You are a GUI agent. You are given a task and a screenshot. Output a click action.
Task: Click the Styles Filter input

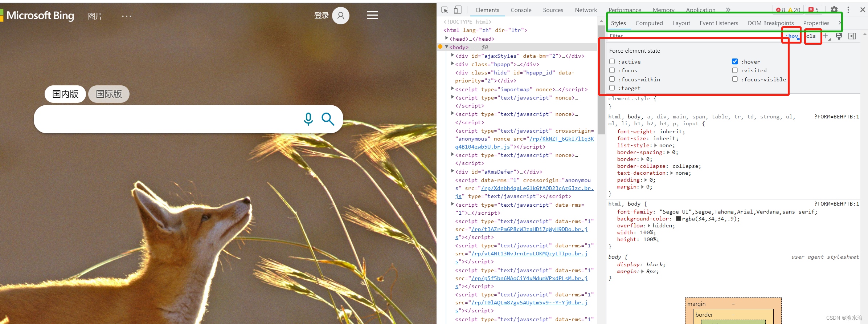click(x=693, y=36)
